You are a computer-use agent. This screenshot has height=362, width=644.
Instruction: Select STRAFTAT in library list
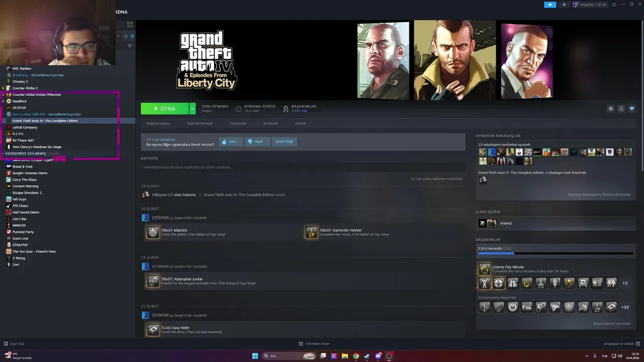[x=20, y=245]
